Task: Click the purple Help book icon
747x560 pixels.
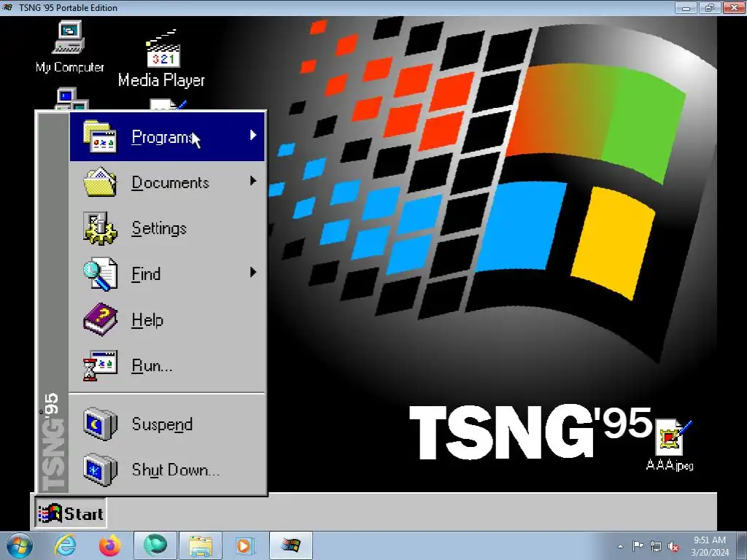Action: click(99, 319)
